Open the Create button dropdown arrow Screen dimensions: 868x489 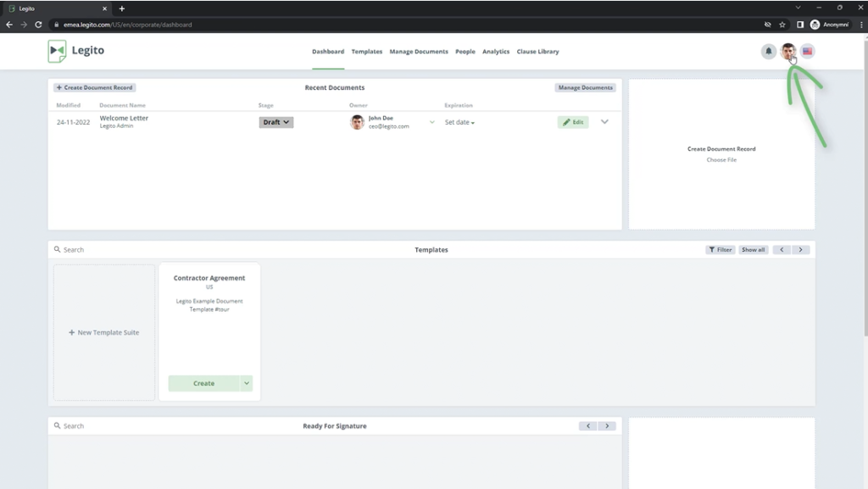(x=247, y=383)
